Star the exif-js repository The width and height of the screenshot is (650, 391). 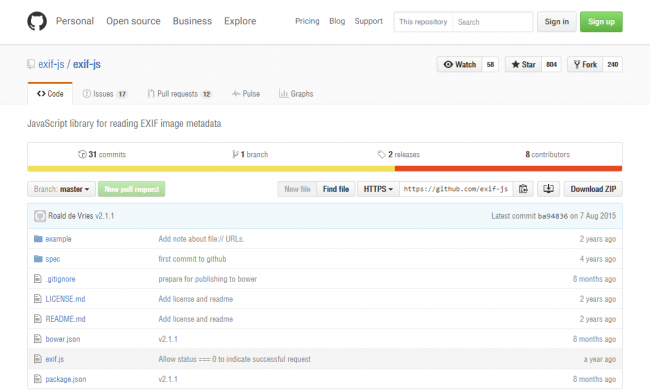523,64
